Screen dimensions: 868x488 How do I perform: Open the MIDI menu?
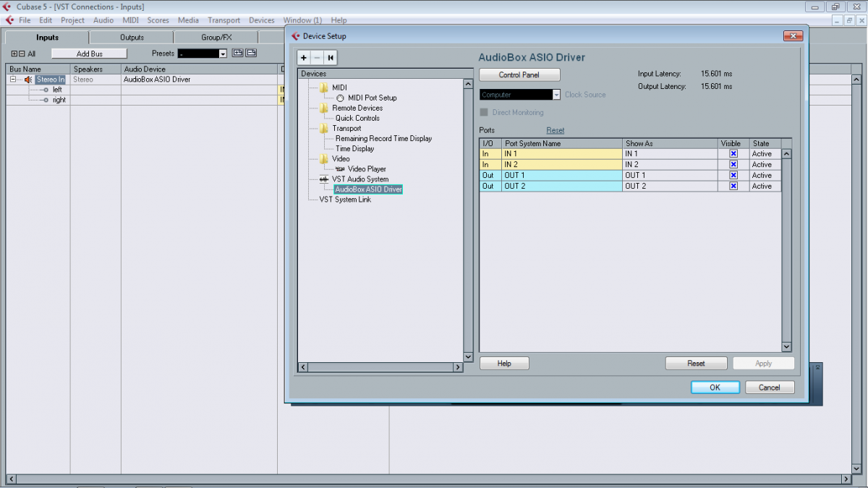(130, 20)
